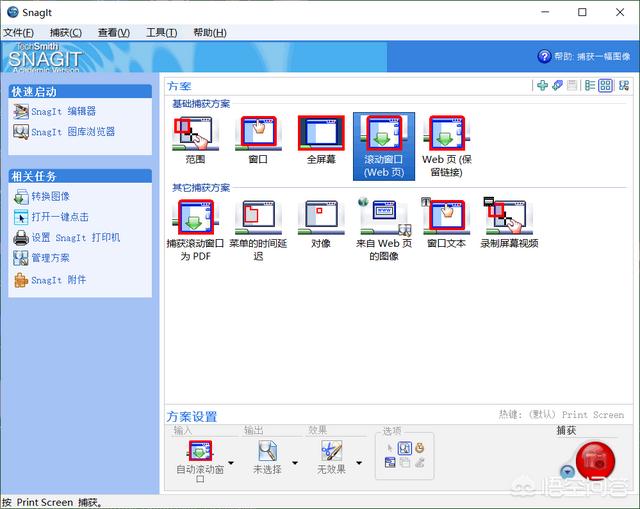The height and width of the screenshot is (509, 640).
Task: Toggle preview in editor option
Action: pos(404,448)
